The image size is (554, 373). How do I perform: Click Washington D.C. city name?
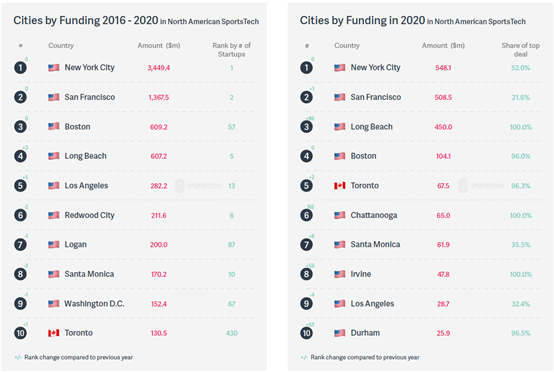click(94, 304)
